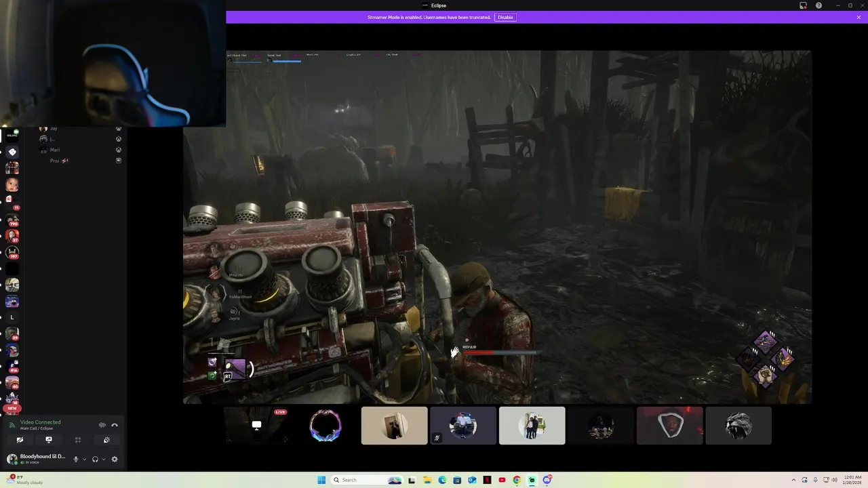This screenshot has height=488, width=868.
Task: Open Bloodyhound lil D user profile
Action: click(x=37, y=459)
